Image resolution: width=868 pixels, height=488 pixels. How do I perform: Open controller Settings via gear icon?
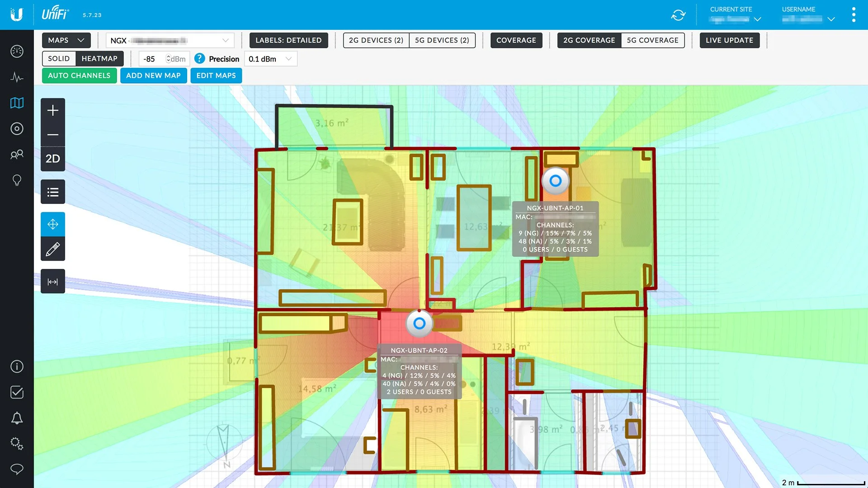(x=17, y=444)
